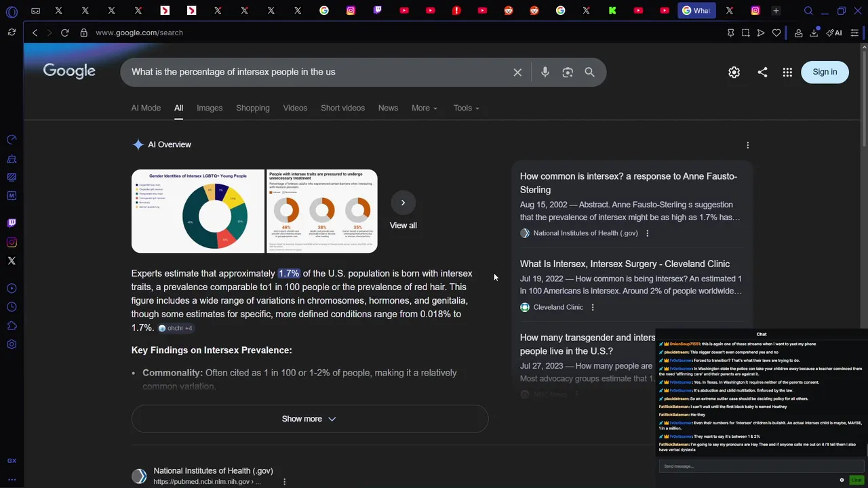Screen dimensions: 868x488
Task: Switch to the Twitch browser tab
Action: [x=378, y=11]
